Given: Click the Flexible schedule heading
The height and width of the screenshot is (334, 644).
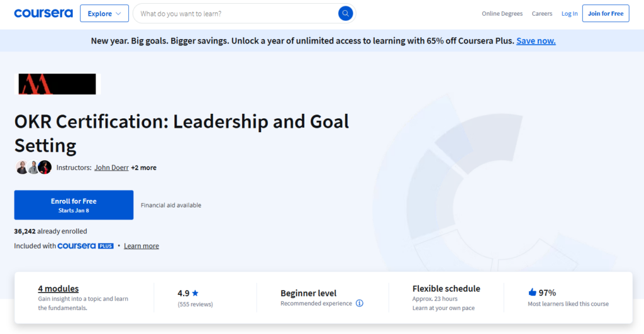Looking at the screenshot, I should pos(446,289).
